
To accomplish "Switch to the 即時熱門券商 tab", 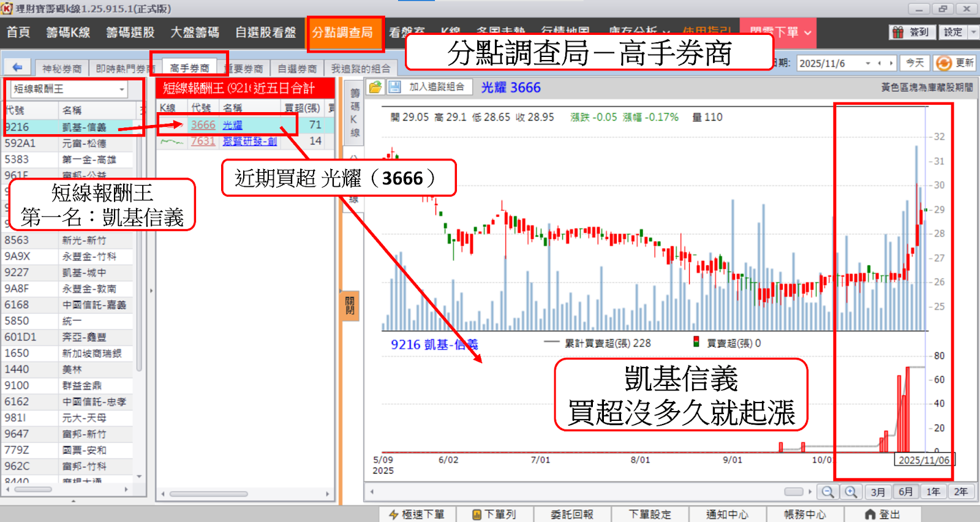I will point(125,69).
